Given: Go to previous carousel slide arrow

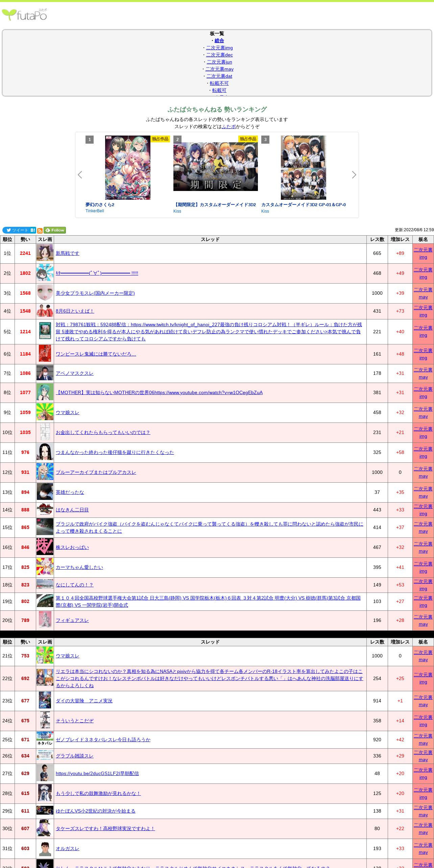Looking at the screenshot, I should [x=80, y=175].
